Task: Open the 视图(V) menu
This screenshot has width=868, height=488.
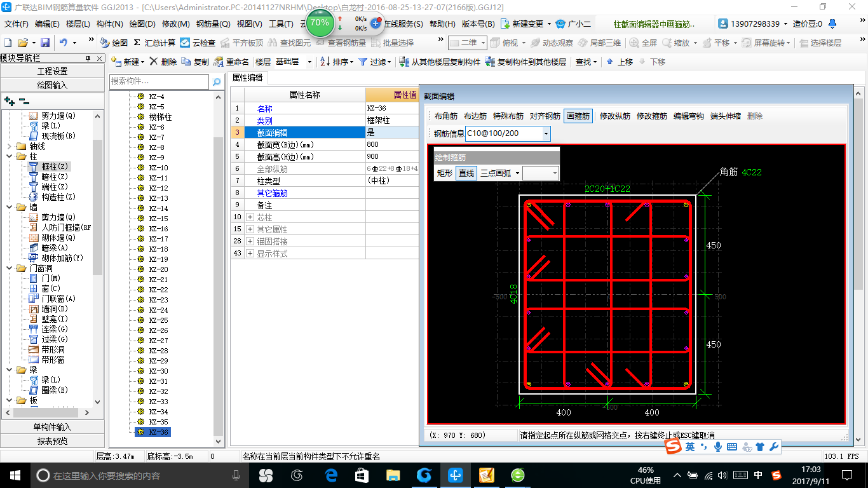Action: tap(249, 24)
